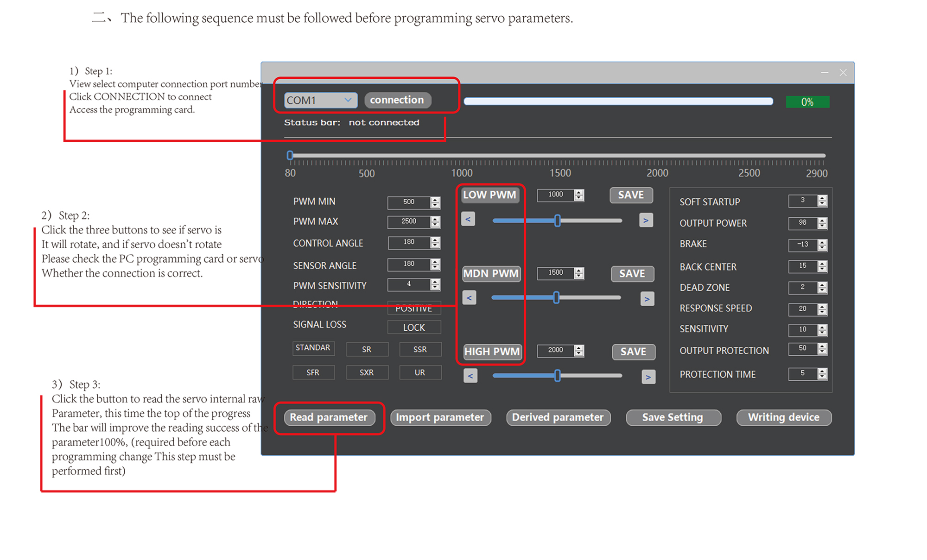Image resolution: width=927 pixels, height=560 pixels.
Task: Increase LOW PWM with right arrow
Action: (x=646, y=220)
